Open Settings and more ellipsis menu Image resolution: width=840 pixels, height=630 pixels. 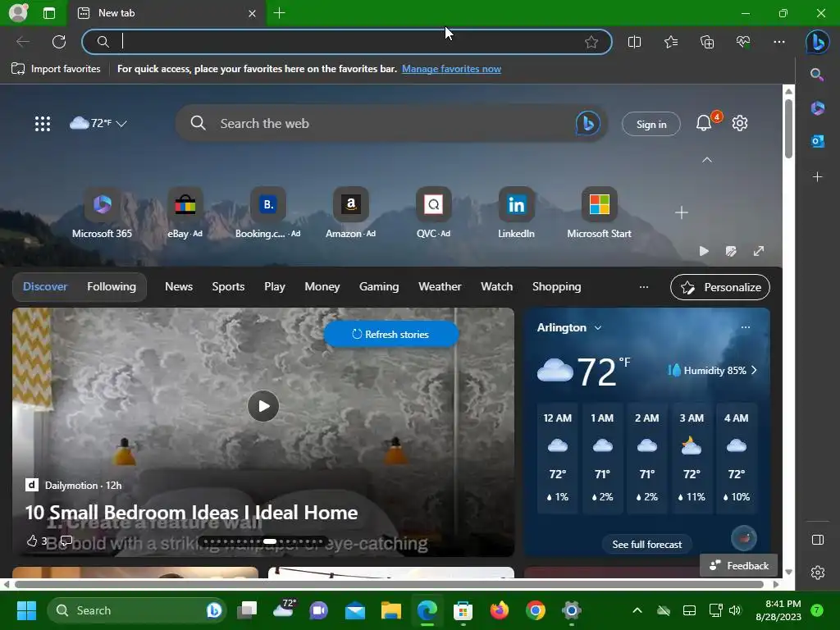[x=779, y=42]
